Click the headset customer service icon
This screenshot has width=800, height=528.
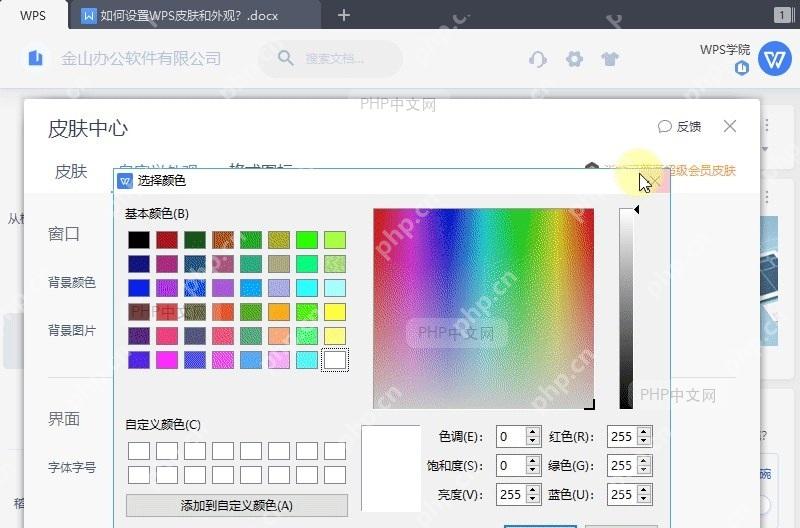click(x=538, y=59)
